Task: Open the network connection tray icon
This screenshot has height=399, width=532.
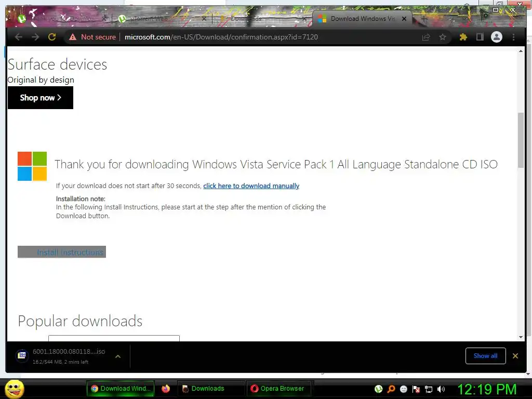Action: (x=429, y=389)
